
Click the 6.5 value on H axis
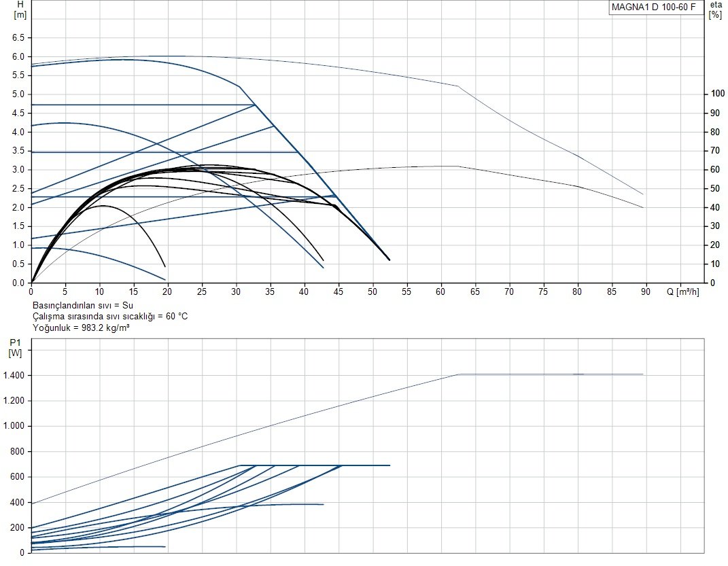18,37
